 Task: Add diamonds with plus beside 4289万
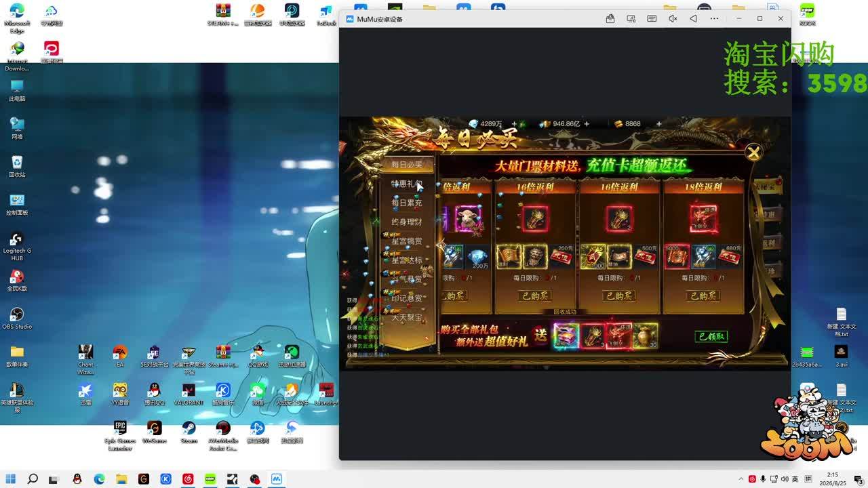pos(513,124)
